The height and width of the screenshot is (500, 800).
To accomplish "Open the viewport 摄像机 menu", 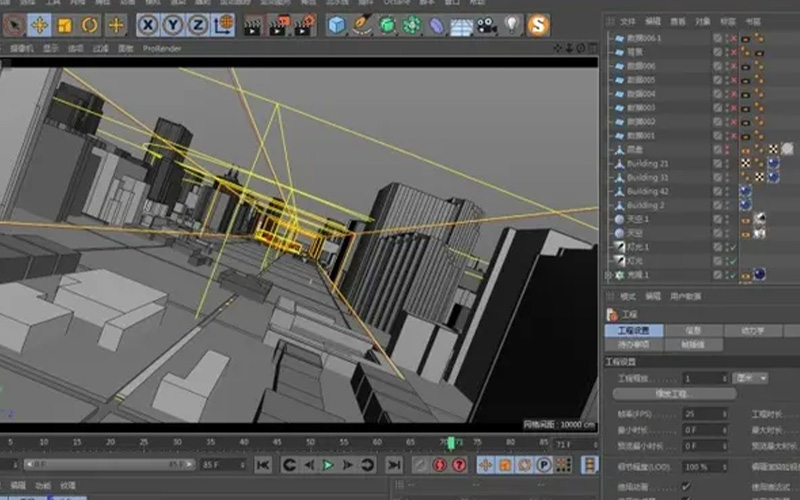I will click(x=22, y=48).
